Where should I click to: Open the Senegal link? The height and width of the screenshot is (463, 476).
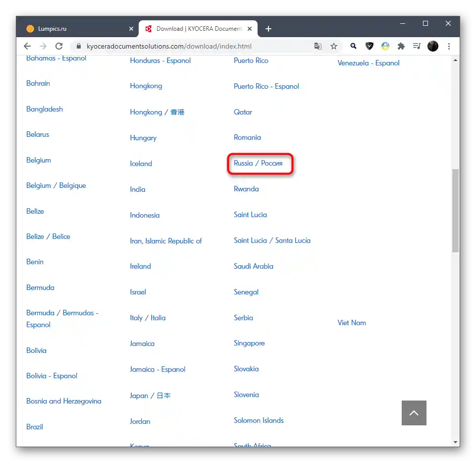point(246,292)
